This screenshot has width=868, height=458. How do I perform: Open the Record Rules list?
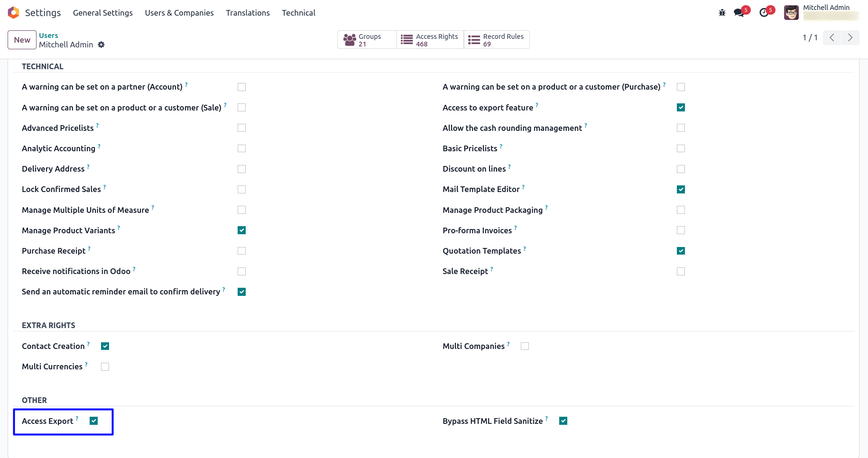pos(497,40)
